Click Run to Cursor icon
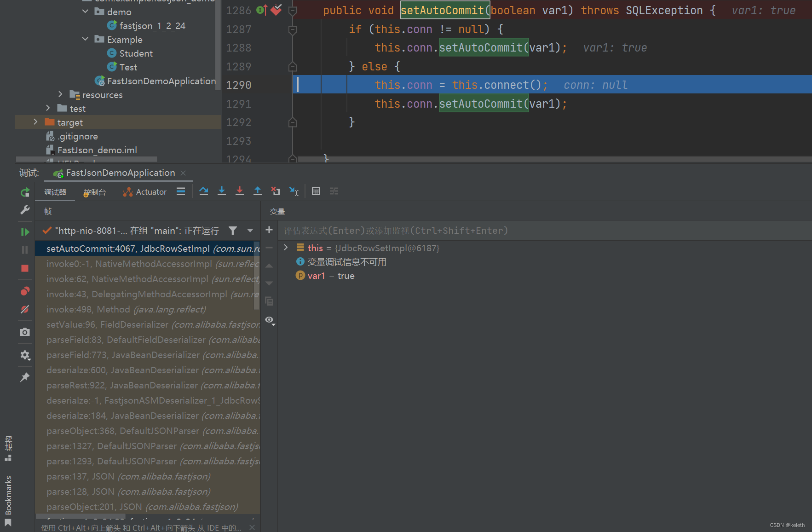812x532 pixels. [294, 191]
